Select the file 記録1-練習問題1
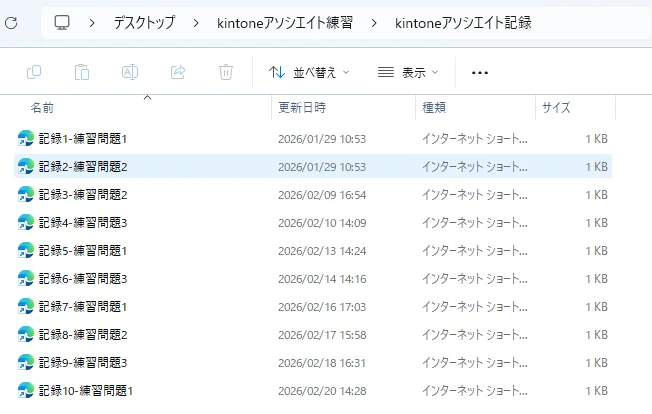This screenshot has width=652, height=414. [83, 138]
